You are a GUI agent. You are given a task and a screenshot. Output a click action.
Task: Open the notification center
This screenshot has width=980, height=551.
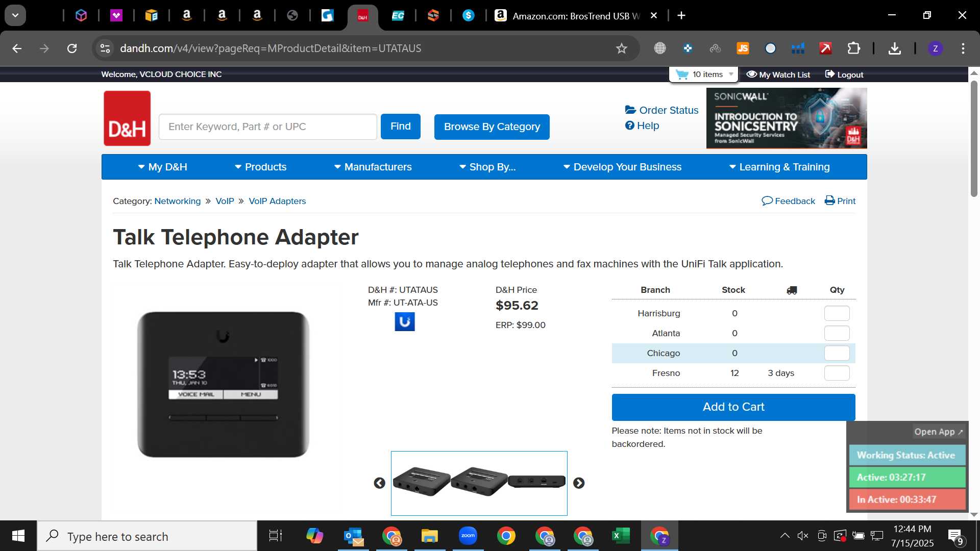click(955, 537)
